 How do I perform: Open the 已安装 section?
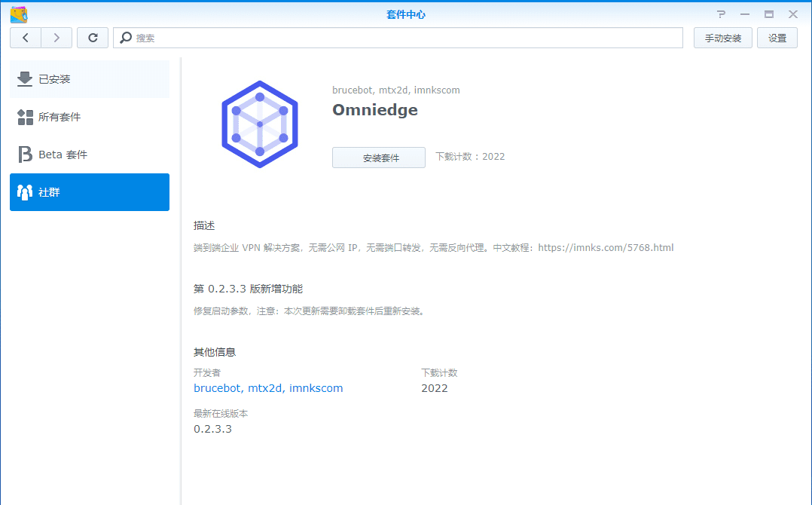pyautogui.click(x=90, y=79)
